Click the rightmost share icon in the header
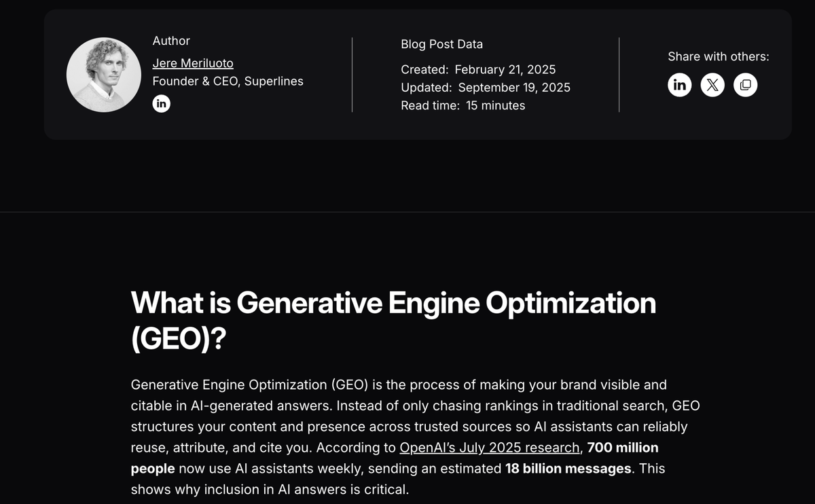Image resolution: width=815 pixels, height=504 pixels. (x=745, y=84)
